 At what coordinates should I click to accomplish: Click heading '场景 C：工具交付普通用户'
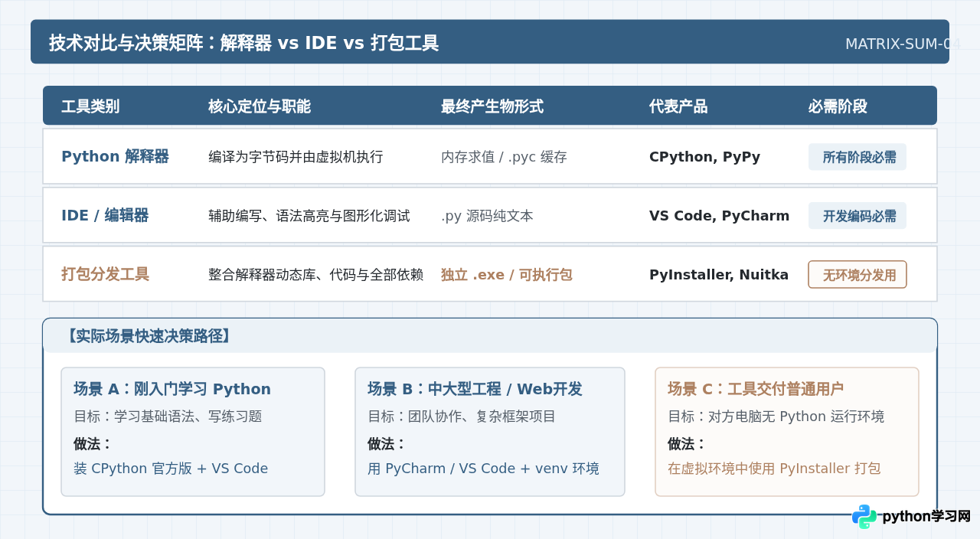click(x=756, y=389)
